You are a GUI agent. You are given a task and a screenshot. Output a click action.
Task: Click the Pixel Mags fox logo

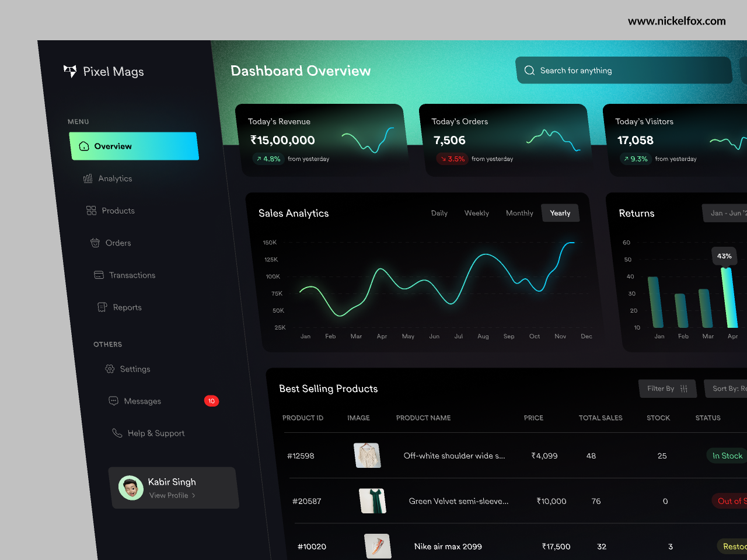click(x=69, y=71)
